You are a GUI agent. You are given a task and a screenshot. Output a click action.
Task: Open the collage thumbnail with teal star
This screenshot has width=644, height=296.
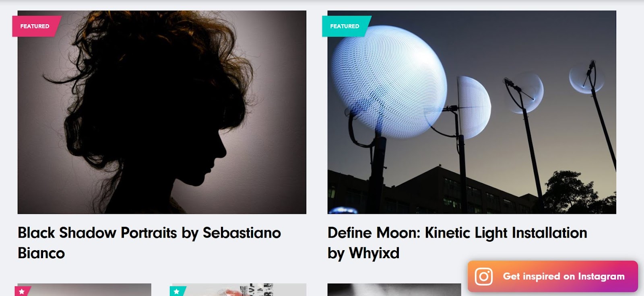pos(239,290)
